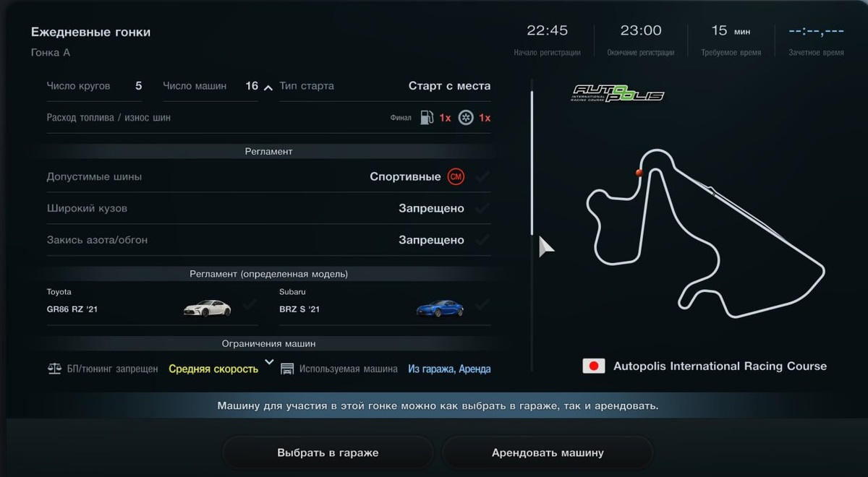Image resolution: width=868 pixels, height=477 pixels.
Task: Click the garage icon beside Используемая машина
Action: [x=287, y=369]
